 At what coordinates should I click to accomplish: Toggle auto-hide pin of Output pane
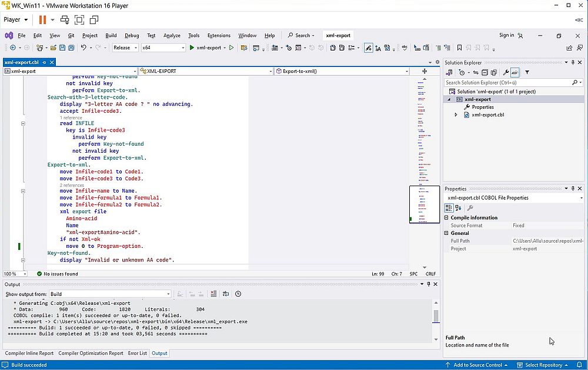click(x=429, y=284)
